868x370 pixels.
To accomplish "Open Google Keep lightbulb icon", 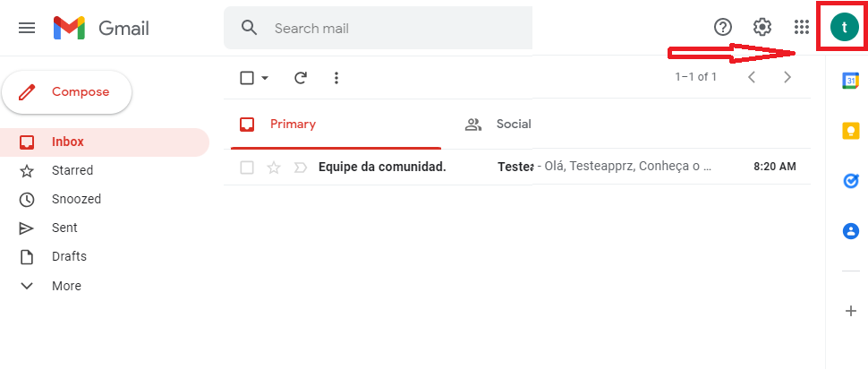I will 851,132.
